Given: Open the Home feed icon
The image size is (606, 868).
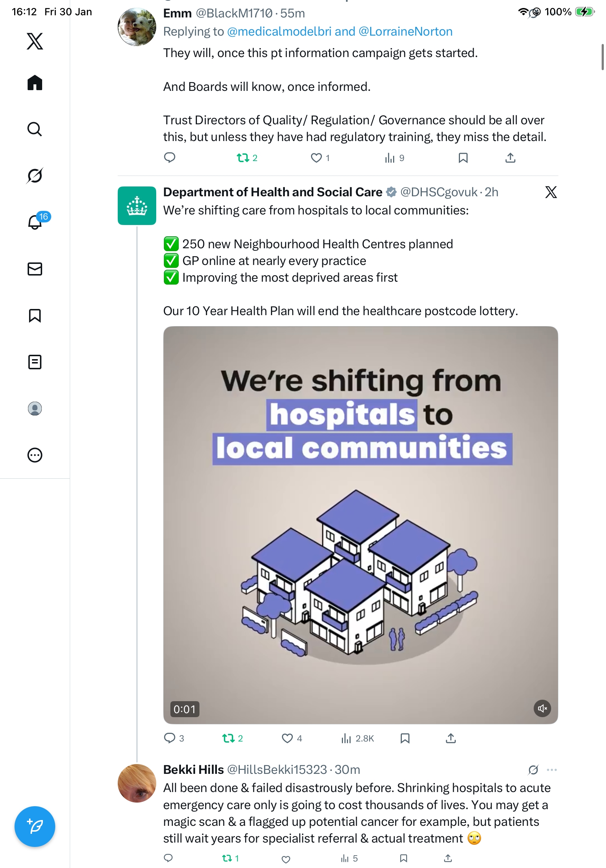Looking at the screenshot, I should pos(35,83).
